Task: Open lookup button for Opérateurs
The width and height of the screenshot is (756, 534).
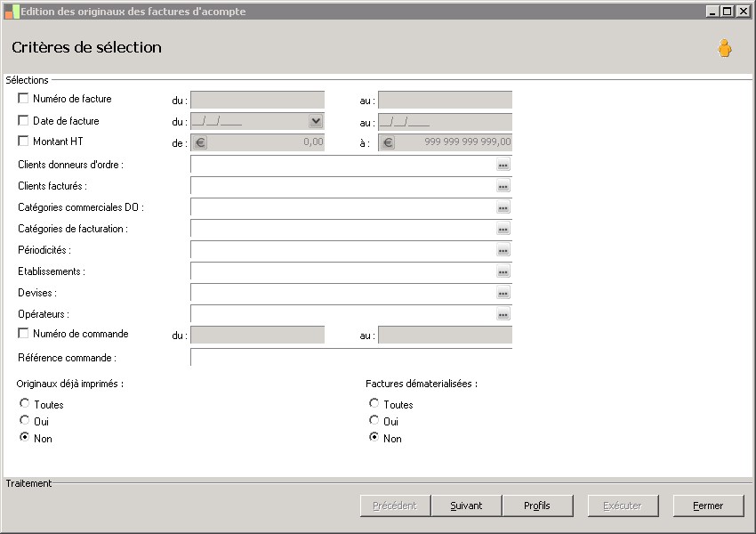Action: coord(503,315)
